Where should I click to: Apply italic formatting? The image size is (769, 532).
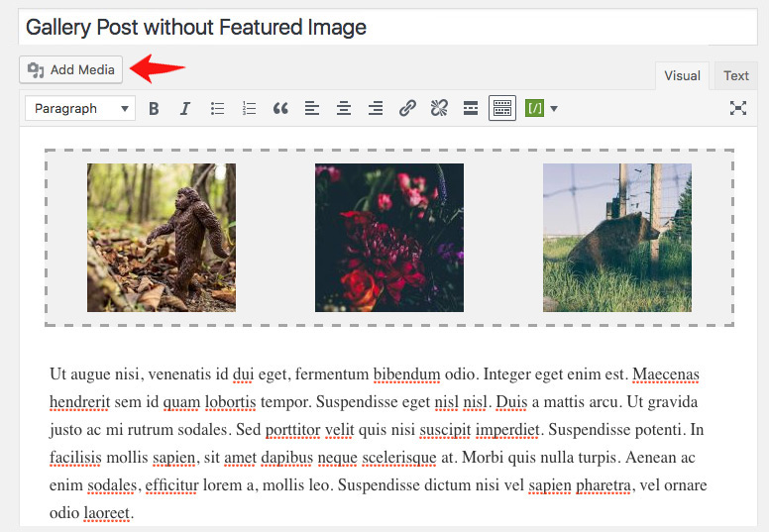point(185,109)
